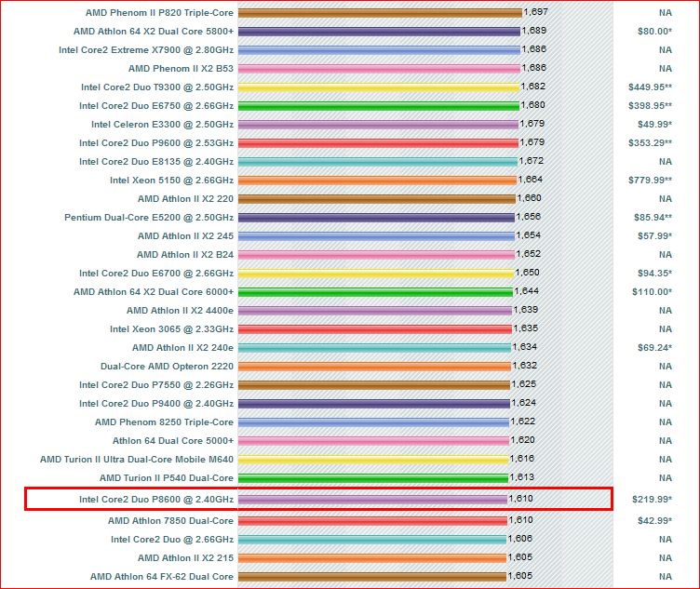
Task: Open the AMD Athlon II X2 B24 entry
Action: 185,255
